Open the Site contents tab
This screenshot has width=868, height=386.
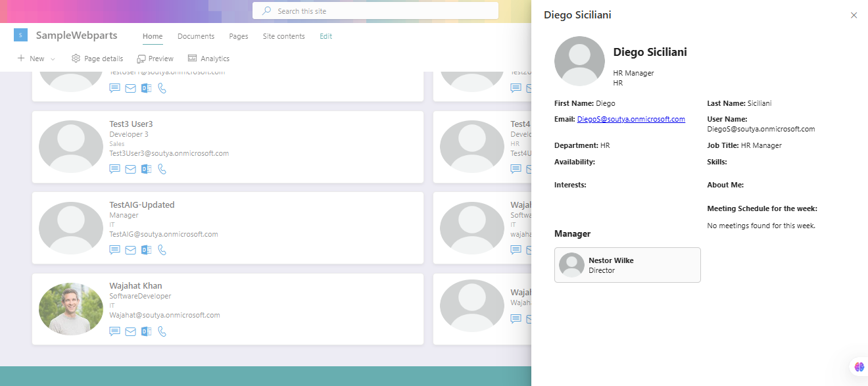point(283,36)
